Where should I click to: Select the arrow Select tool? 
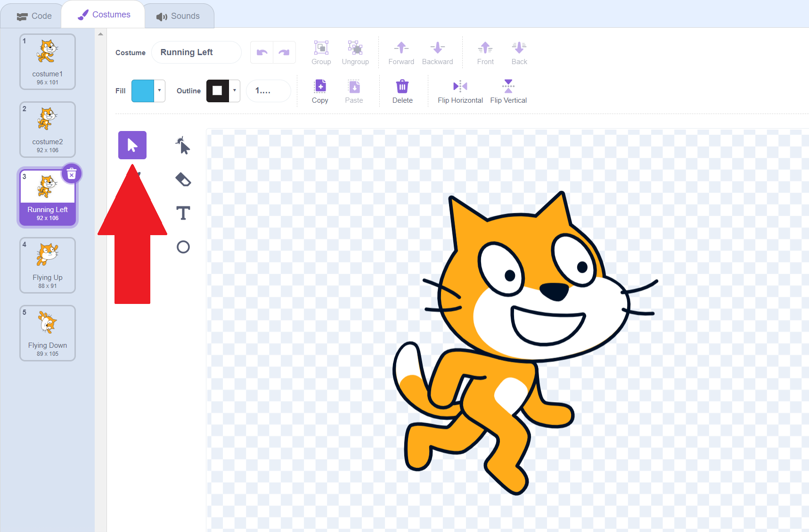tap(132, 145)
